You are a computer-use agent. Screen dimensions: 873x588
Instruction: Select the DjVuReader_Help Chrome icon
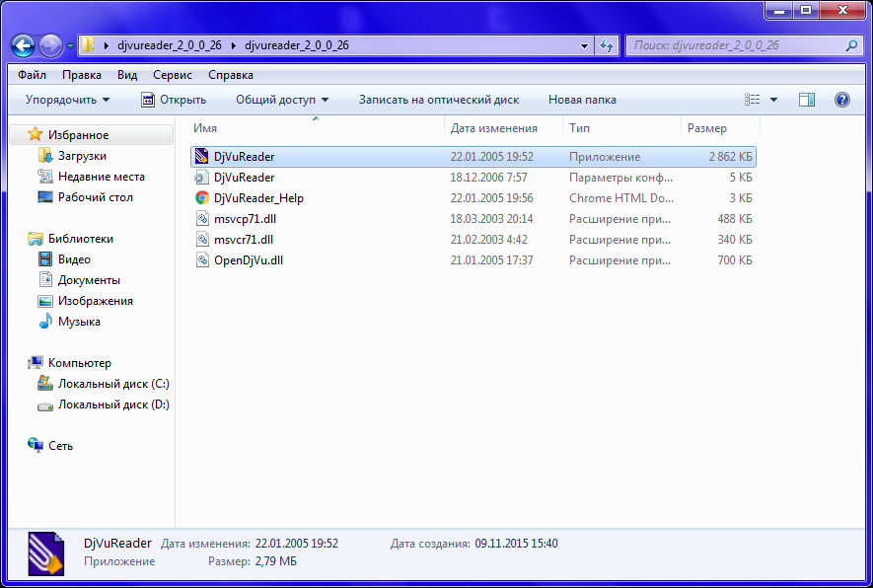click(x=201, y=197)
